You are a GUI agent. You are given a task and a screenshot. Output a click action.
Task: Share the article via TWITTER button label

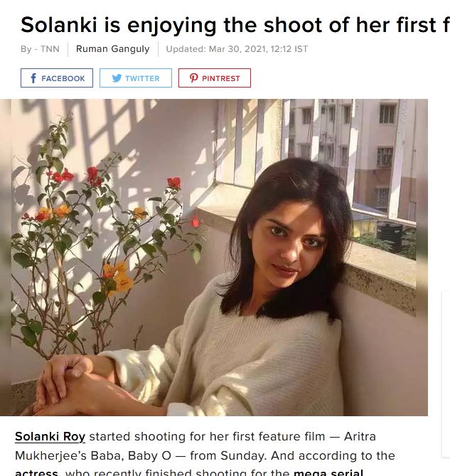coord(142,79)
